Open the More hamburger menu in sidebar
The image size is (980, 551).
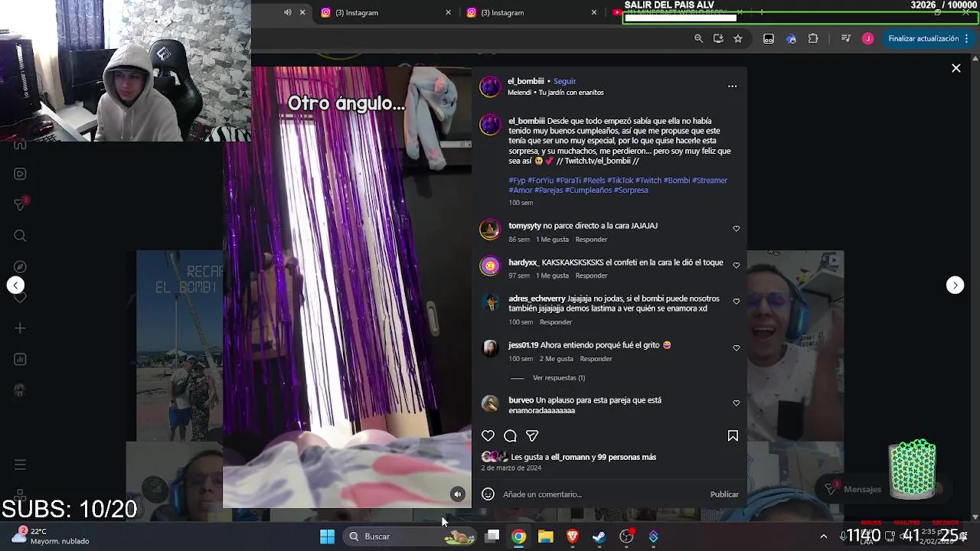coord(21,465)
